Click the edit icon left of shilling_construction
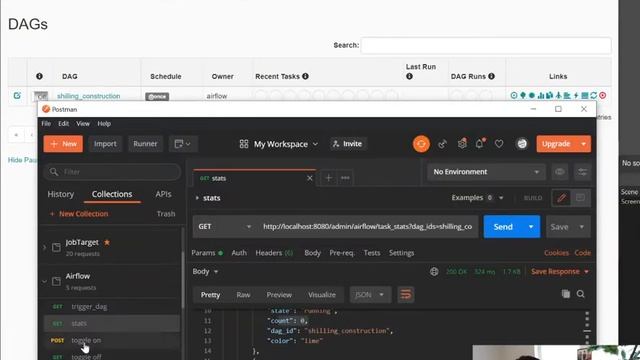The width and height of the screenshot is (640, 360). [x=17, y=96]
